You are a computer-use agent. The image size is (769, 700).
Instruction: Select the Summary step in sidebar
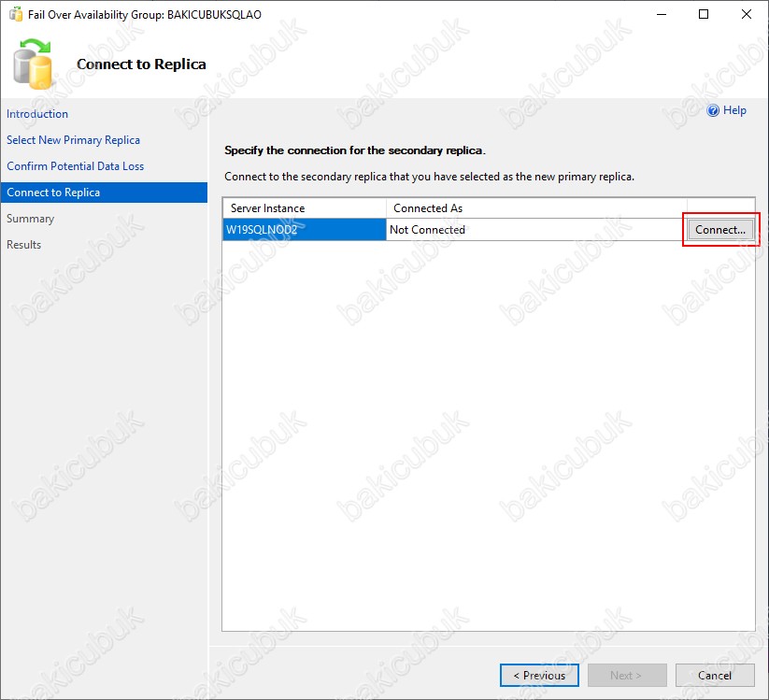[30, 219]
